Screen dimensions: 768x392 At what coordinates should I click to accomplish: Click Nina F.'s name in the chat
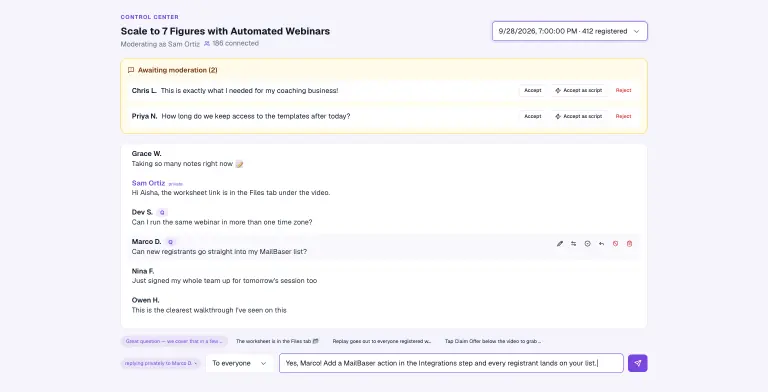point(143,271)
